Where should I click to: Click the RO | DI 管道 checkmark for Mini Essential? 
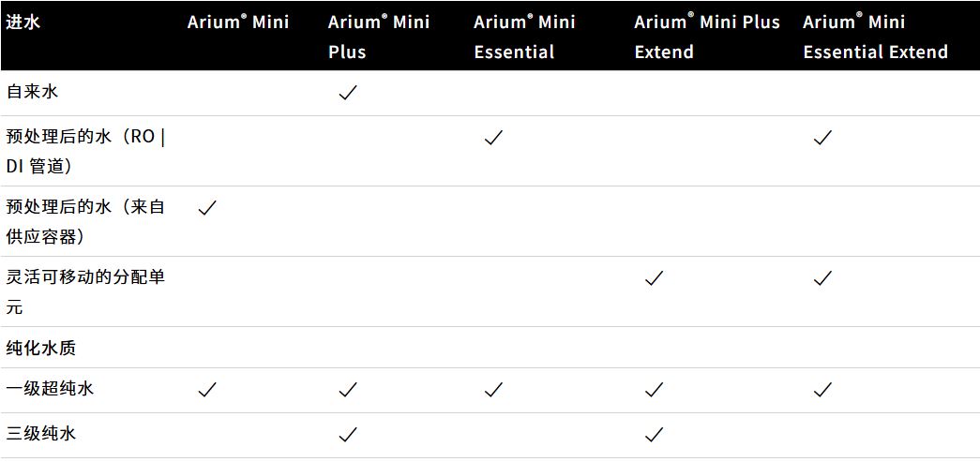pos(493,138)
